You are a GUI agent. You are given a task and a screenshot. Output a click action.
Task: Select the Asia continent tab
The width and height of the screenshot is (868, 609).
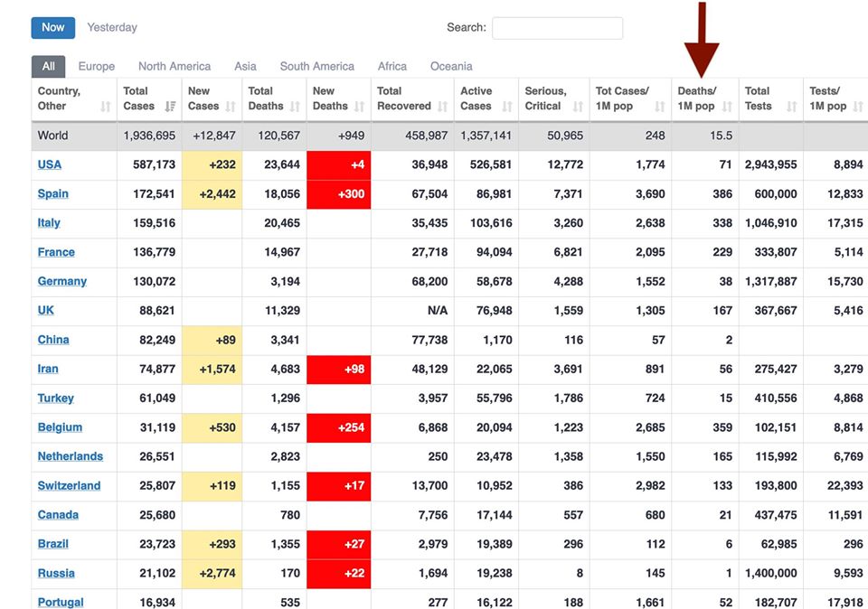coord(245,66)
